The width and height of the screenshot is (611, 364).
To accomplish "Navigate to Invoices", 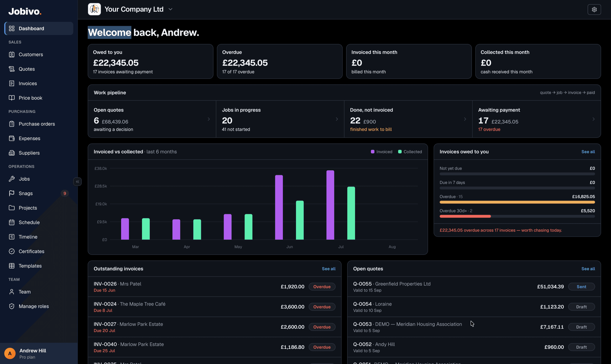I will [39, 83].
